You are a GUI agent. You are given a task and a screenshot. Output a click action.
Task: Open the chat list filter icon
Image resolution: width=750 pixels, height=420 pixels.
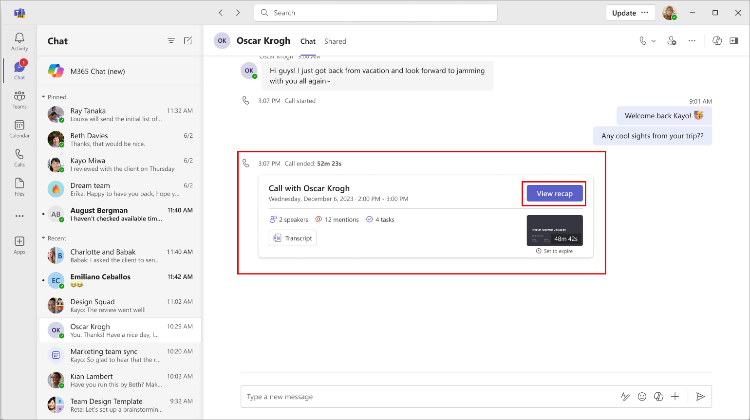click(171, 41)
